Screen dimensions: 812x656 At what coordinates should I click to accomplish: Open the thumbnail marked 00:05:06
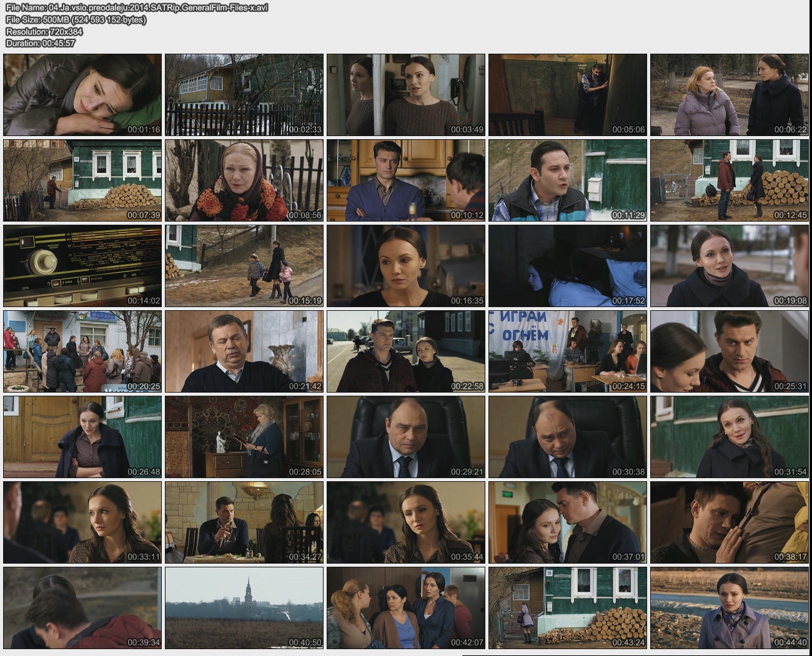[567, 95]
